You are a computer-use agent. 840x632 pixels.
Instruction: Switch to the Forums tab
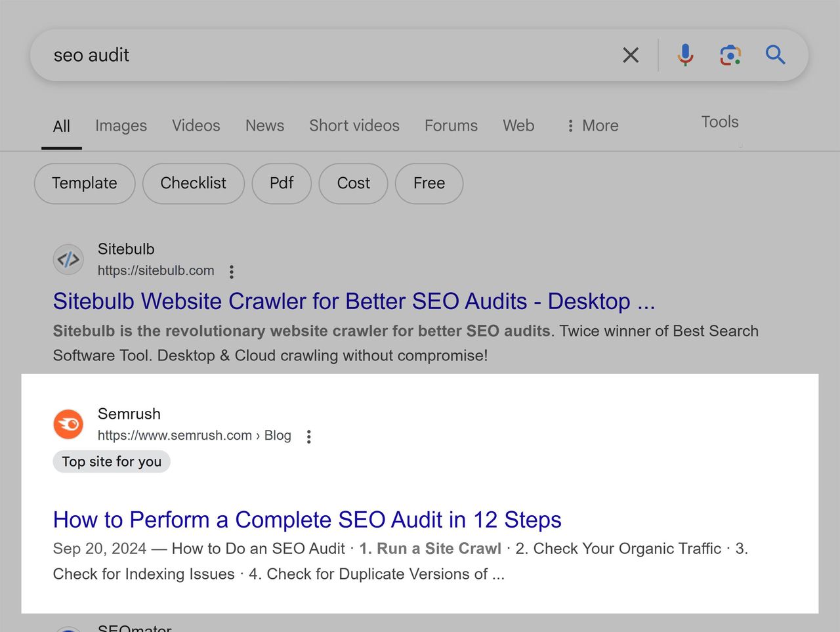pyautogui.click(x=451, y=126)
